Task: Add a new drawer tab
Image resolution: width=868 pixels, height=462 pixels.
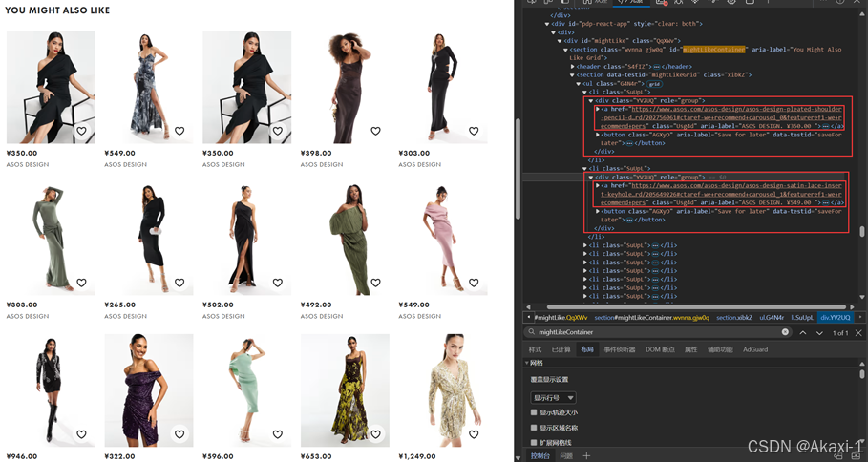Action: 586,456
